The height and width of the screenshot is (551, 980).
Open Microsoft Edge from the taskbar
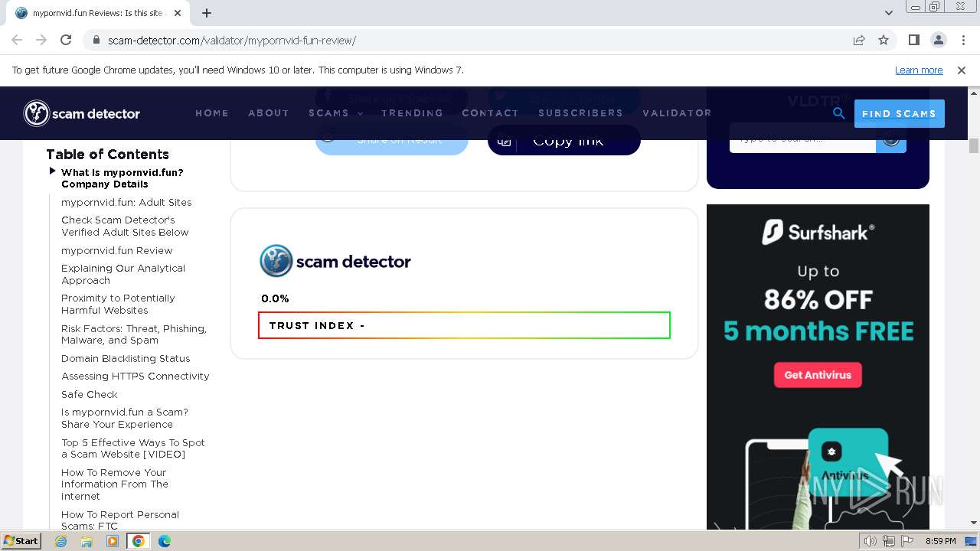165,541
